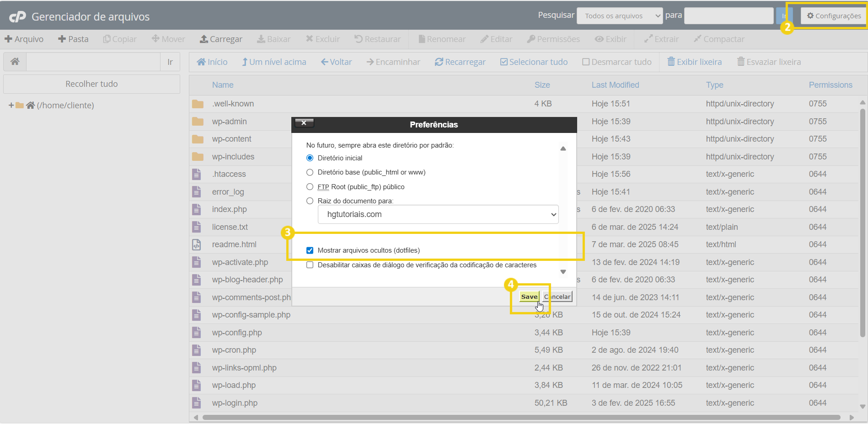Click Recolher tudo button
Screen dimensions: 868x424
tap(91, 84)
